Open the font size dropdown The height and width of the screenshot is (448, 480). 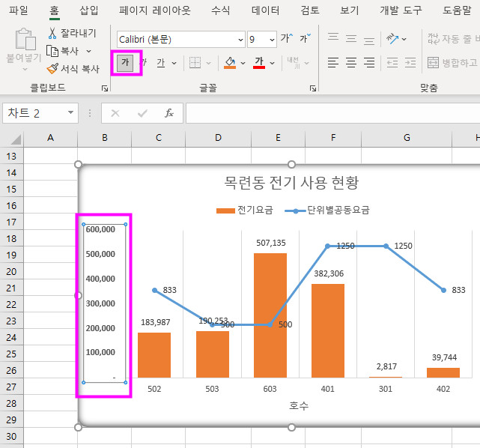[271, 40]
